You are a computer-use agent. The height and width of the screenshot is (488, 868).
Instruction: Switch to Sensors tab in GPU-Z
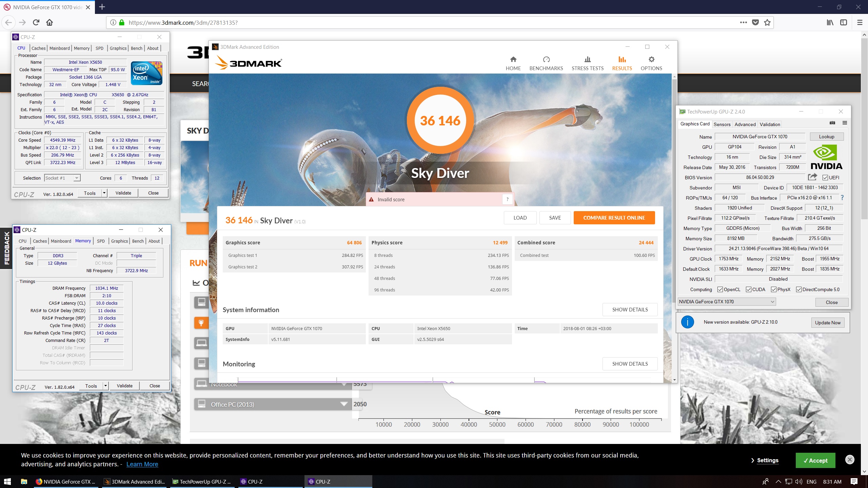[722, 124]
